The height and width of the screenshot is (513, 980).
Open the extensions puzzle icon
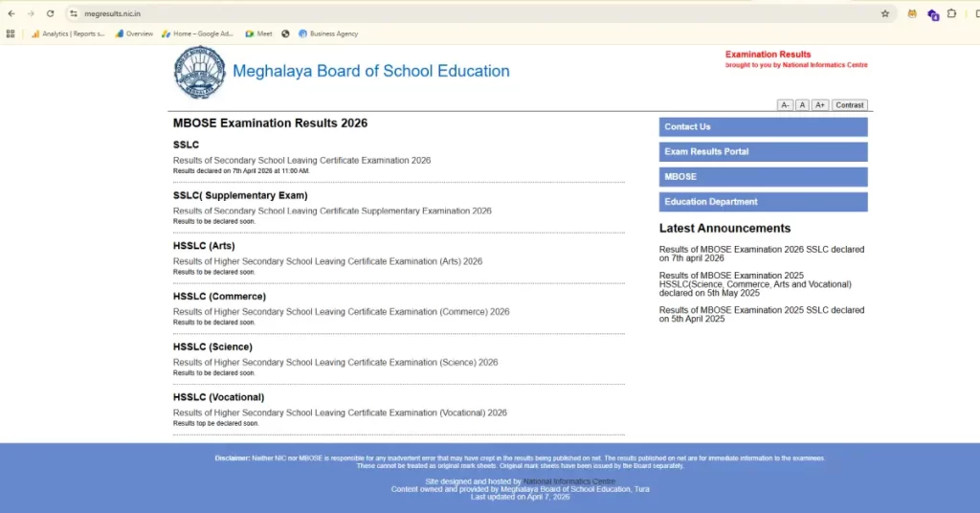(952, 13)
